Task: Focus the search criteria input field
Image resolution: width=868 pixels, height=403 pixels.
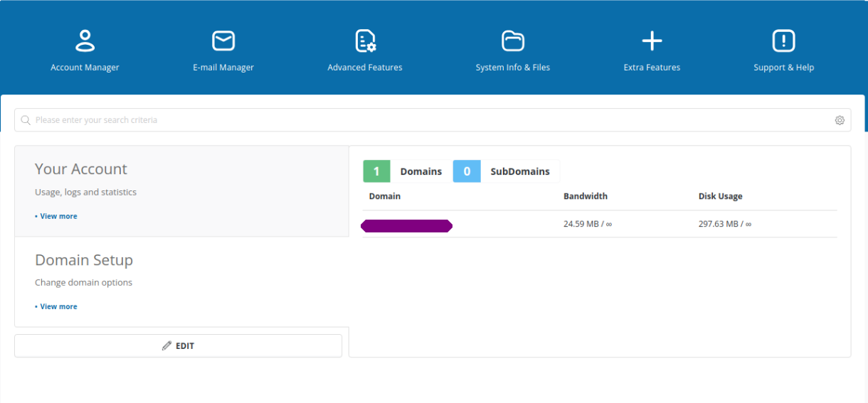Action: tap(427, 120)
